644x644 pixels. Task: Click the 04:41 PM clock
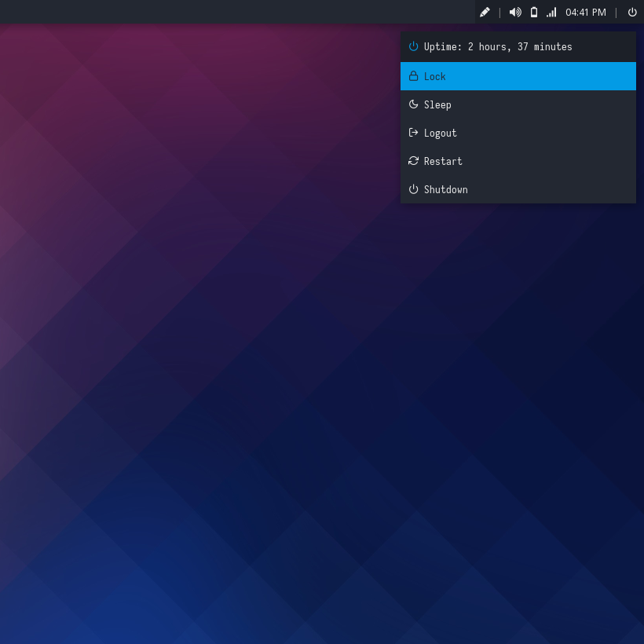pos(586,12)
